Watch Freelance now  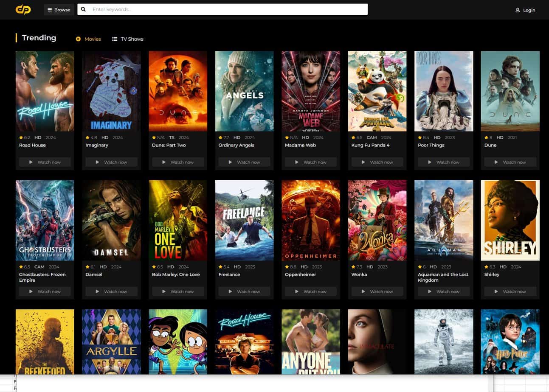(x=244, y=291)
